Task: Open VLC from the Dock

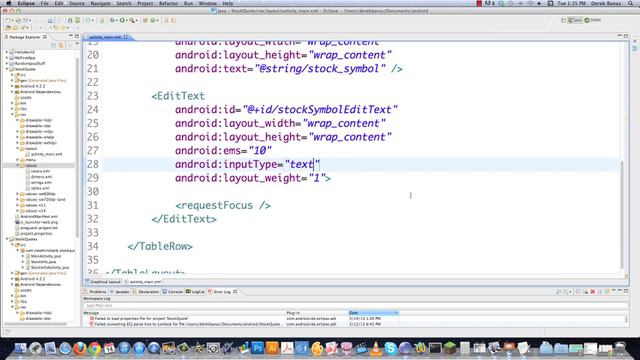Action: pos(376,348)
